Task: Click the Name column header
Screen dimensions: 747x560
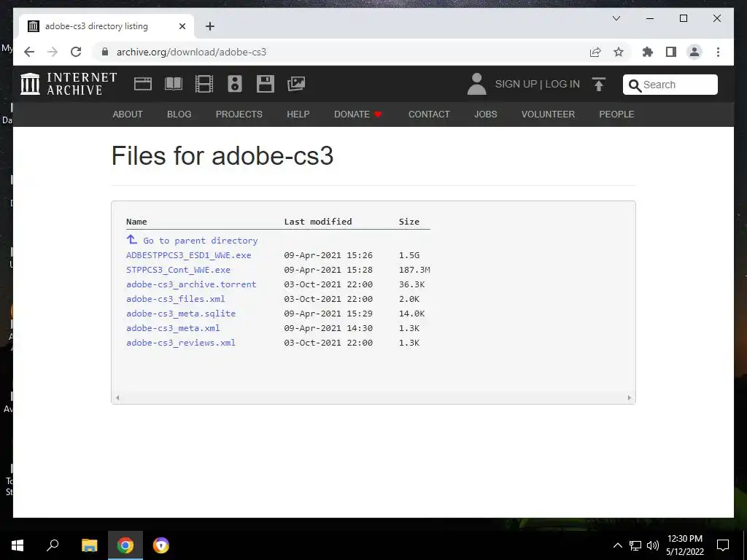Action: tap(136, 222)
